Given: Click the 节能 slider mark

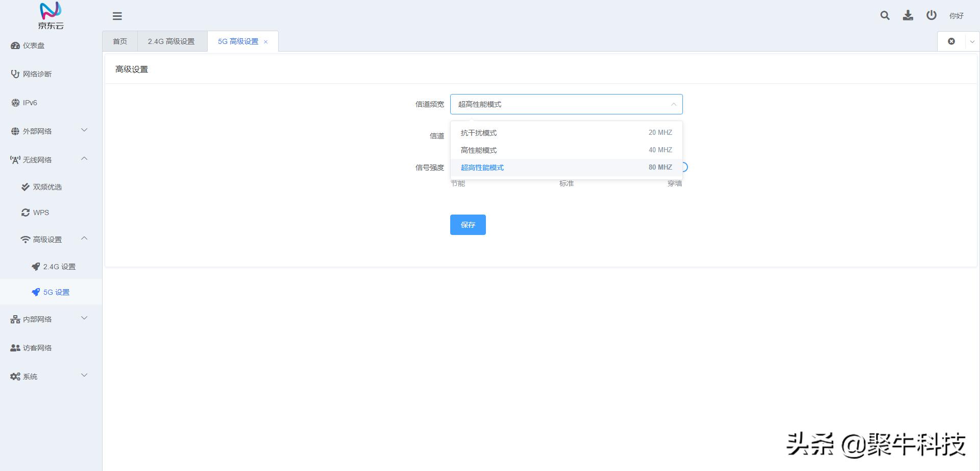Looking at the screenshot, I should point(458,183).
